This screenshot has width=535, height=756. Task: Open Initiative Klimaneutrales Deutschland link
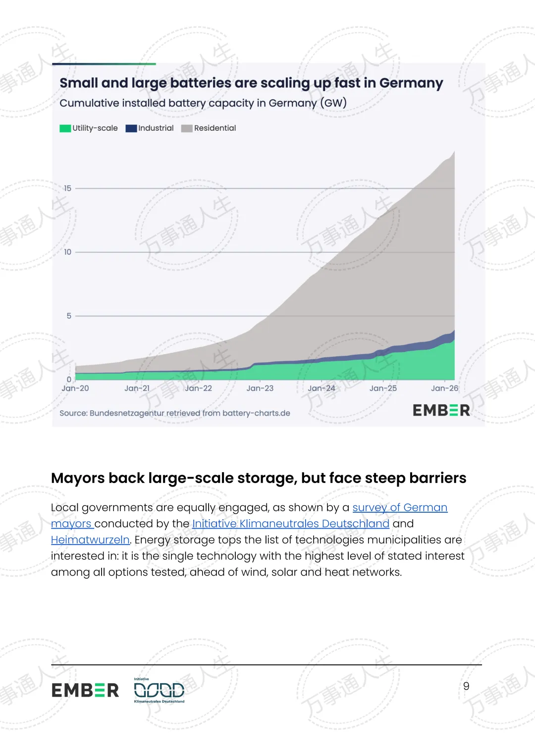click(x=291, y=524)
